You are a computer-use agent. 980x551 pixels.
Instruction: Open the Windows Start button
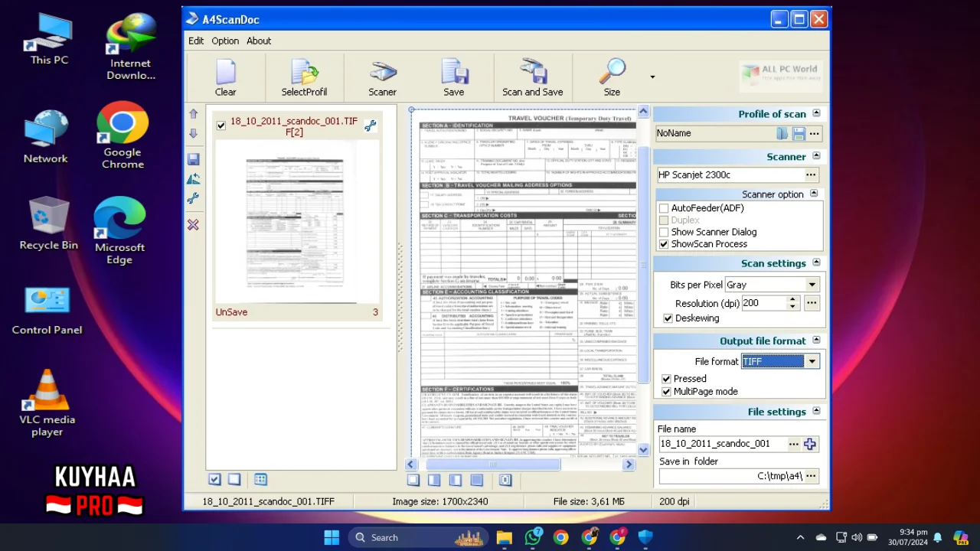coord(332,537)
